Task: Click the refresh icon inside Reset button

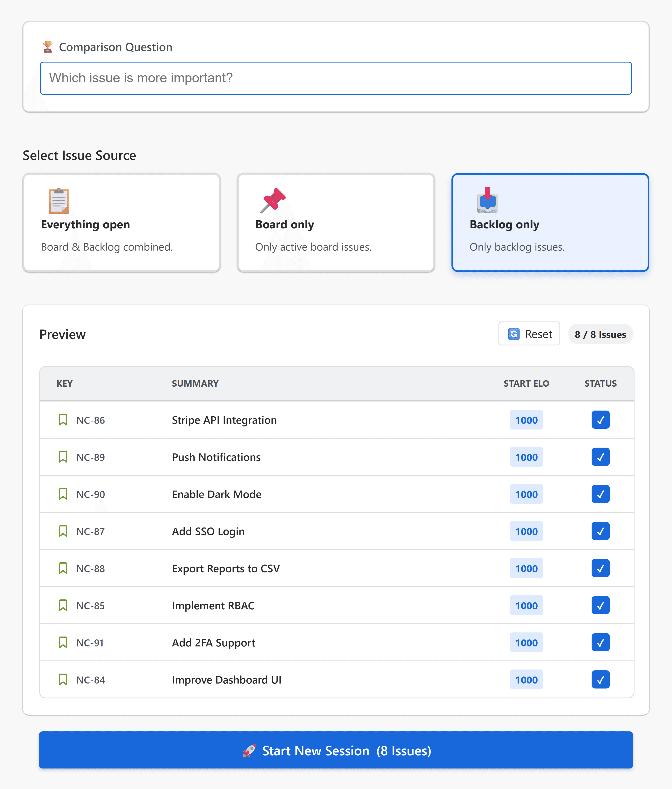Action: pyautogui.click(x=514, y=334)
